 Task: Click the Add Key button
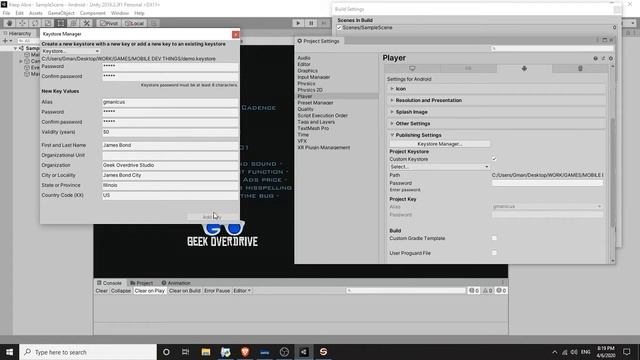click(x=212, y=217)
